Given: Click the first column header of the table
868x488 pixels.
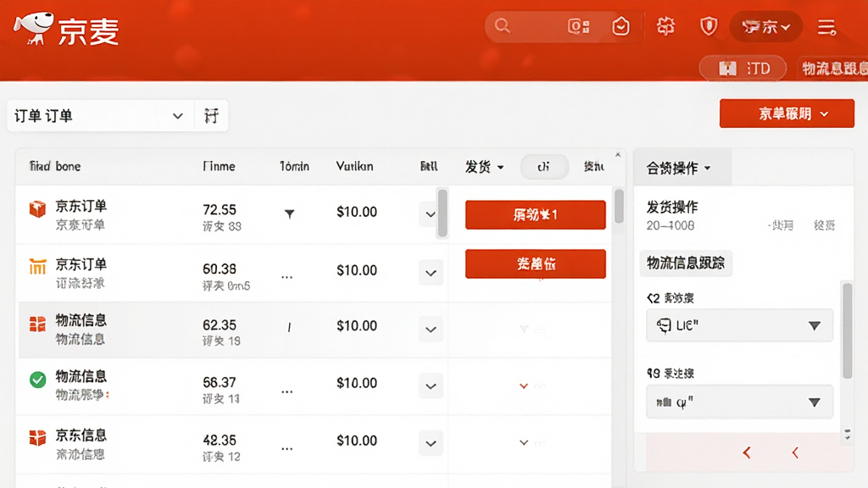Looking at the screenshot, I should click(x=55, y=167).
